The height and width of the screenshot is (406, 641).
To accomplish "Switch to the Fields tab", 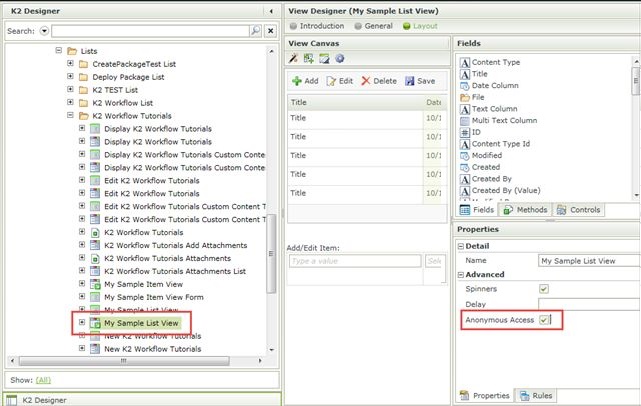I will [477, 210].
